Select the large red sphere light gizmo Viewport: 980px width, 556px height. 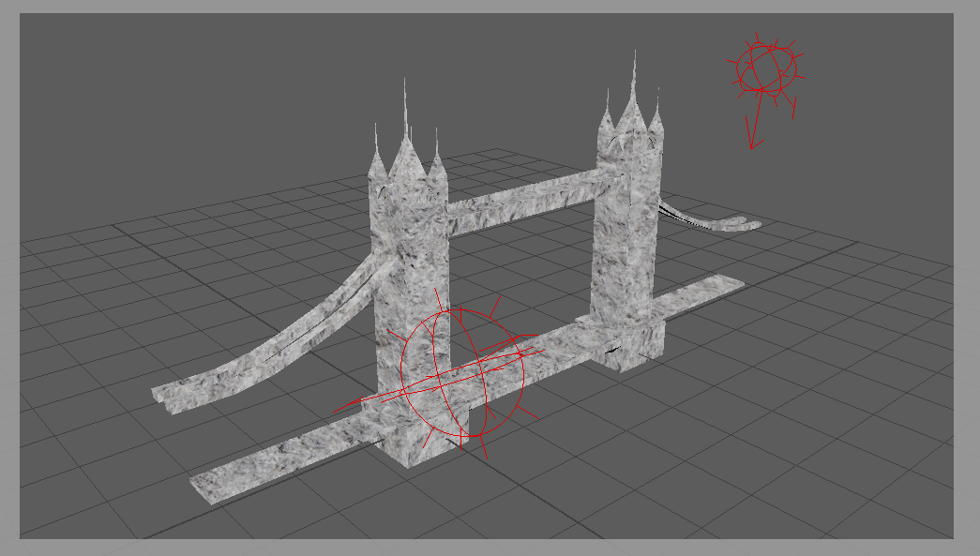(x=462, y=373)
